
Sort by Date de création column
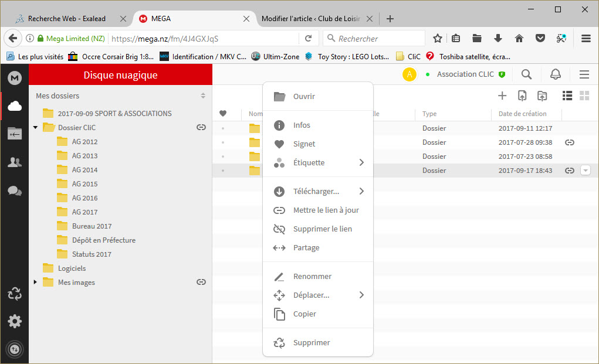[x=522, y=114]
